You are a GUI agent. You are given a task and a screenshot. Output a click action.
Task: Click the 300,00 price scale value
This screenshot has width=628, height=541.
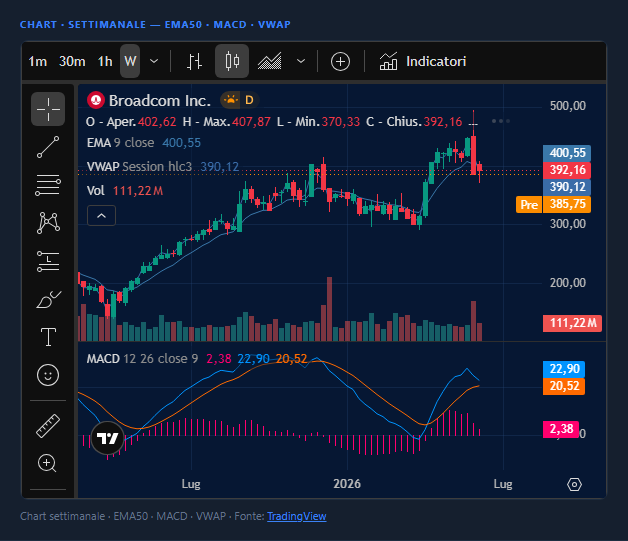coord(568,223)
